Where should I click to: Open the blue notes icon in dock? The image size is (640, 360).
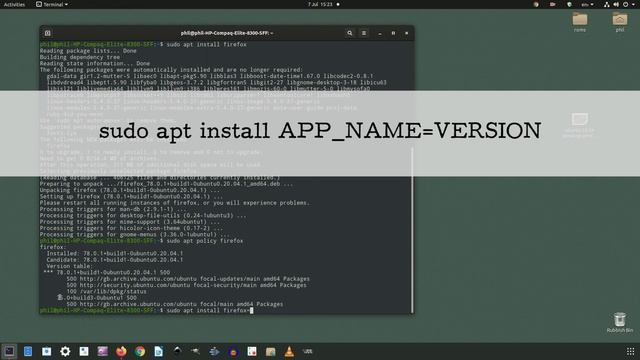(x=28, y=351)
